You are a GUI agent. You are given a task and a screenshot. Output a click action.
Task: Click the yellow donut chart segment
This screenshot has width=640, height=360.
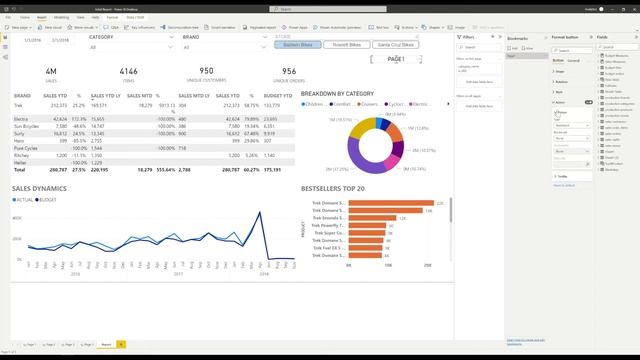coord(362,127)
